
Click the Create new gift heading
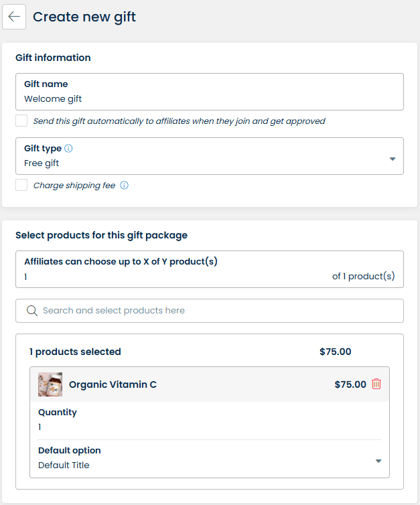(84, 17)
